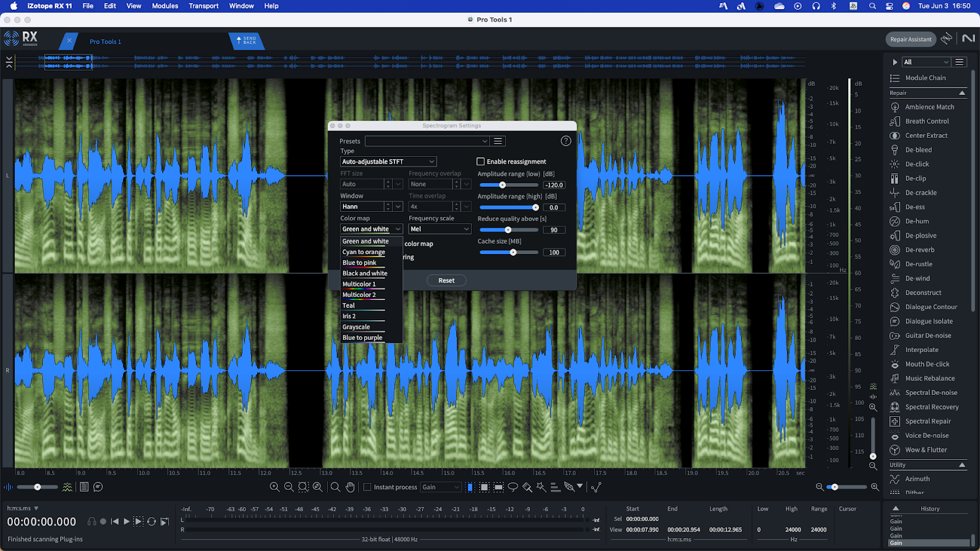The image size is (980, 551).
Task: Adjust the Cache size slider handle
Action: pyautogui.click(x=513, y=252)
